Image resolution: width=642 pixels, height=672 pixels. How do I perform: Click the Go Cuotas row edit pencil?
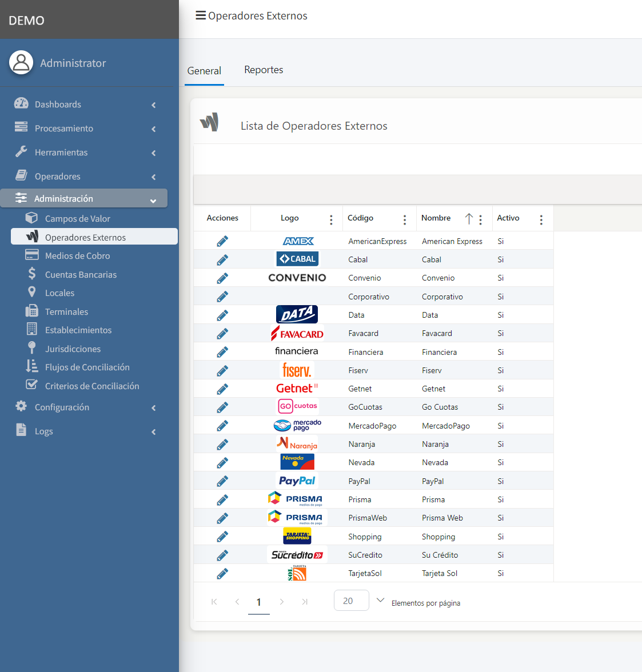[x=222, y=407]
